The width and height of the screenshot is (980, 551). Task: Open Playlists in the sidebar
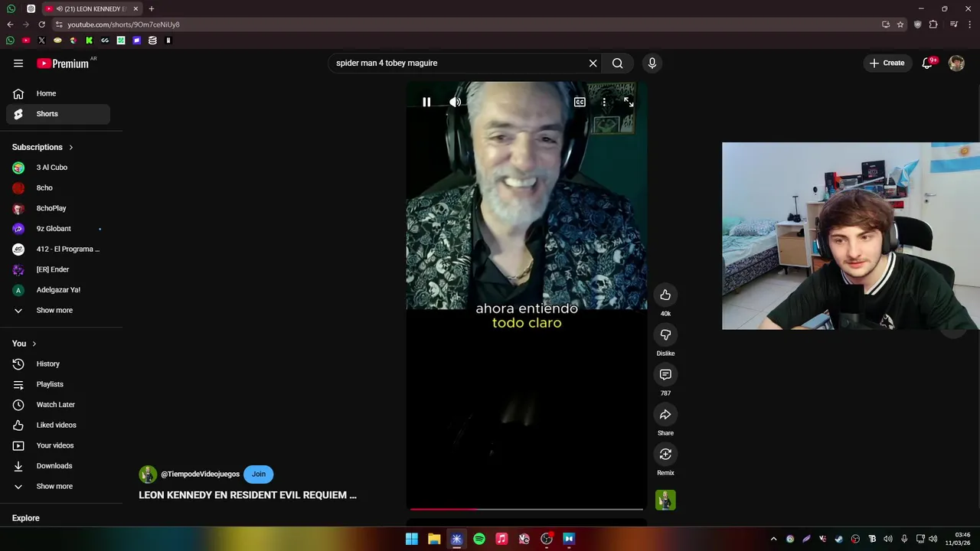coord(58,384)
